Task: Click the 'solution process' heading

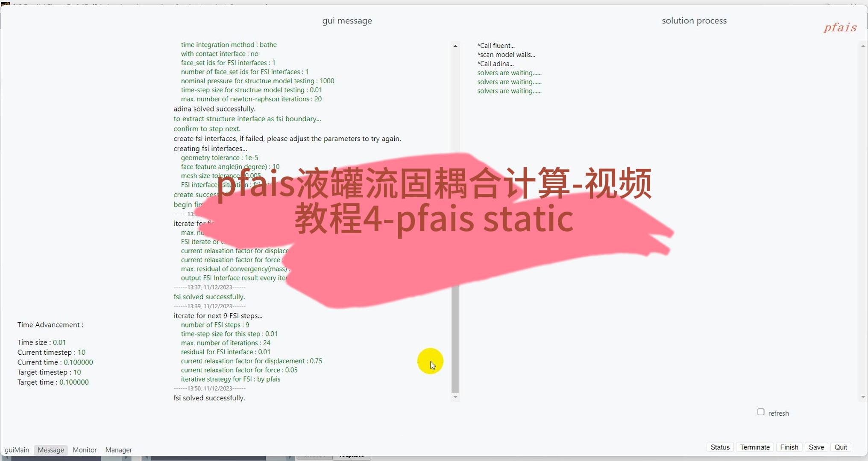Action: [x=694, y=20]
